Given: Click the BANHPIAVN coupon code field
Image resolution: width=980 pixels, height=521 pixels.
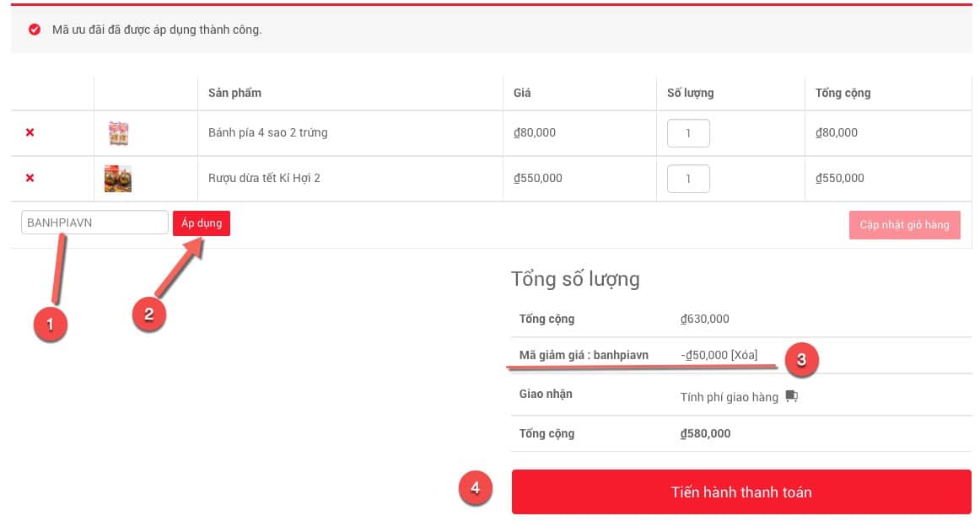Looking at the screenshot, I should pyautogui.click(x=94, y=223).
